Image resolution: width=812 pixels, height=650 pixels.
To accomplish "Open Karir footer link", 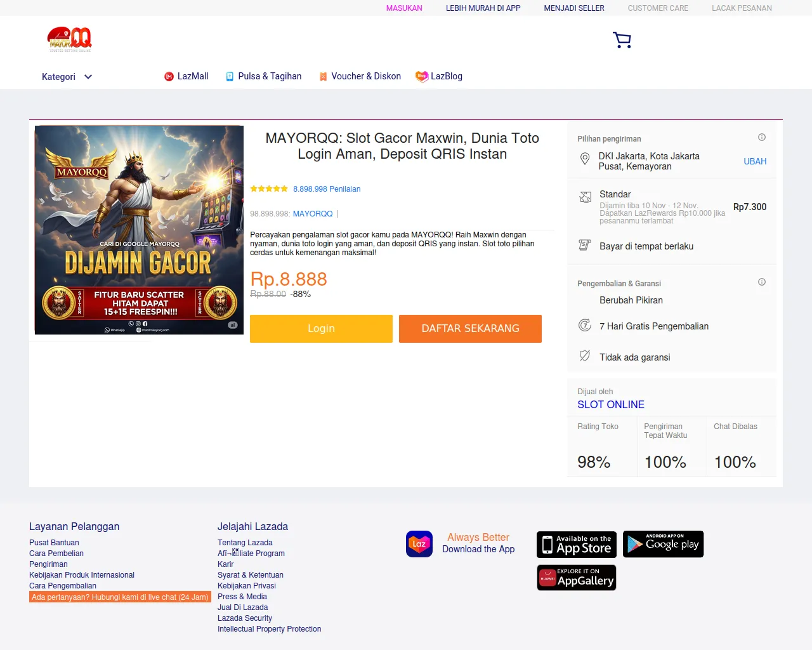I will coord(225,564).
